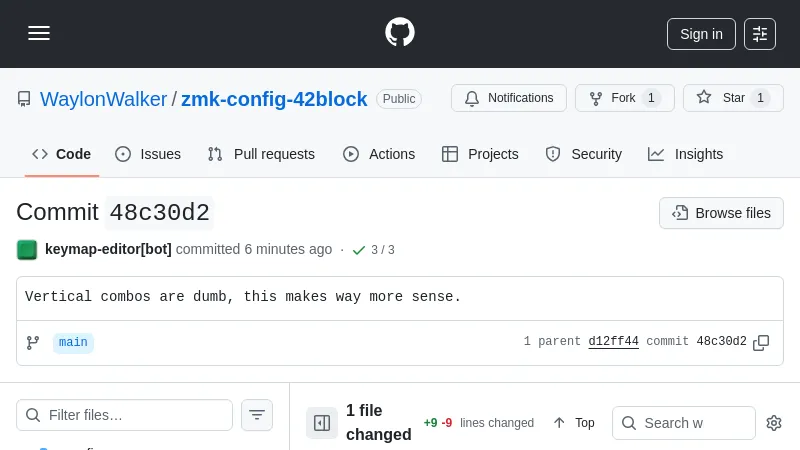Open the WaylonWalker profile link

coord(103,99)
